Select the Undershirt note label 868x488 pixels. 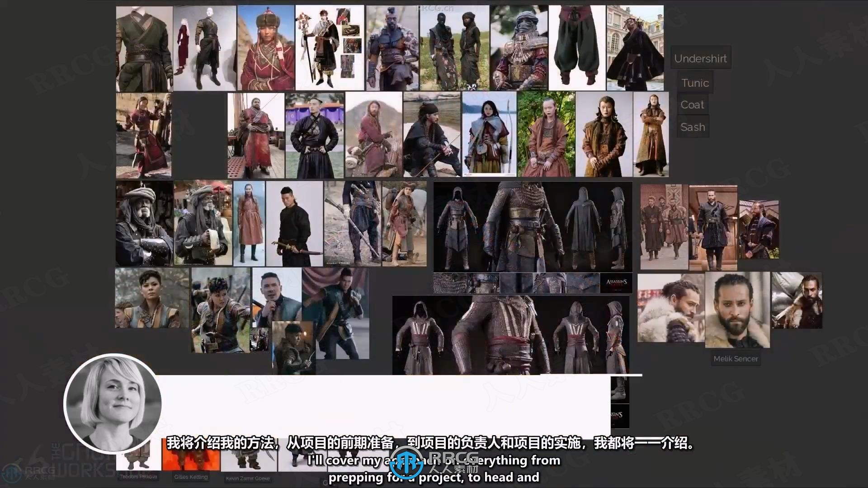700,58
